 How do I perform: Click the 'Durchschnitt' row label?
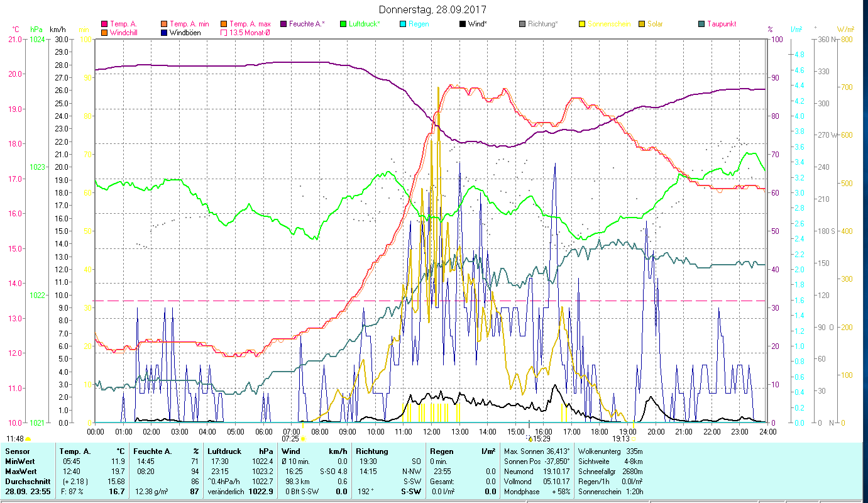tap(27, 482)
